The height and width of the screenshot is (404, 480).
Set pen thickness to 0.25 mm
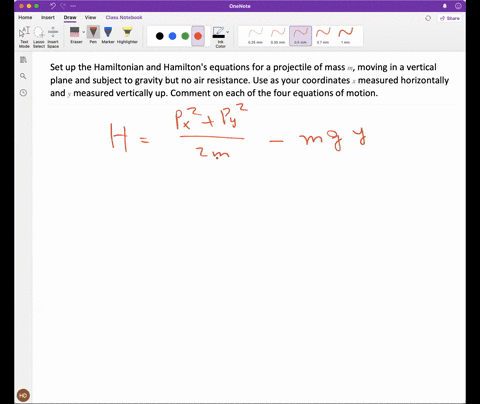point(255,36)
